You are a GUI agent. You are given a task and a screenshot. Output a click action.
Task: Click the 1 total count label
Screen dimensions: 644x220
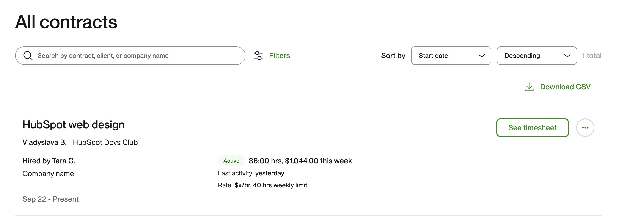click(x=592, y=56)
